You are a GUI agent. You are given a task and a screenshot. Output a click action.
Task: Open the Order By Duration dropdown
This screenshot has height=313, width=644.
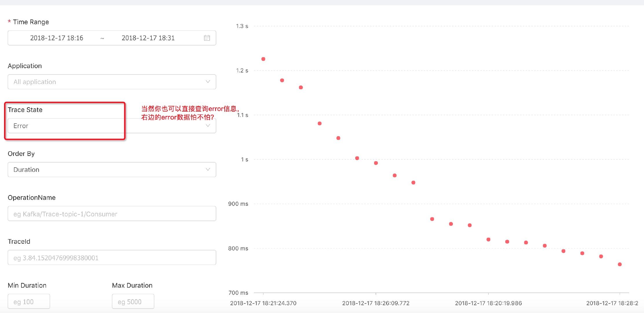112,170
